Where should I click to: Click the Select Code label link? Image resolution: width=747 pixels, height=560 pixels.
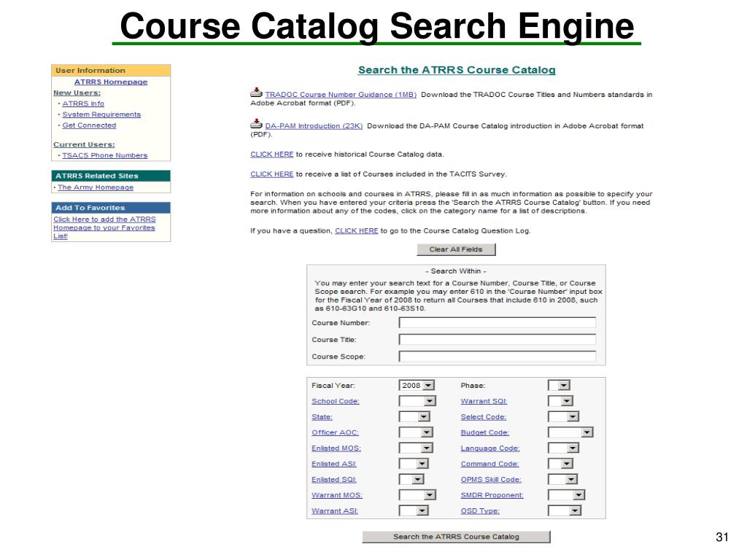(x=484, y=417)
